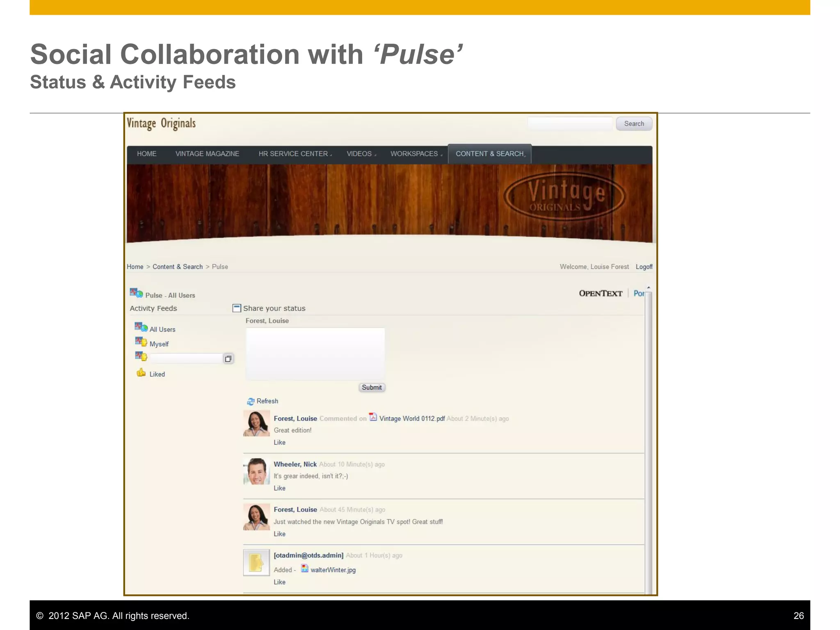The width and height of the screenshot is (840, 630).
Task: Open the otadmin placeholder avatar
Action: click(257, 563)
